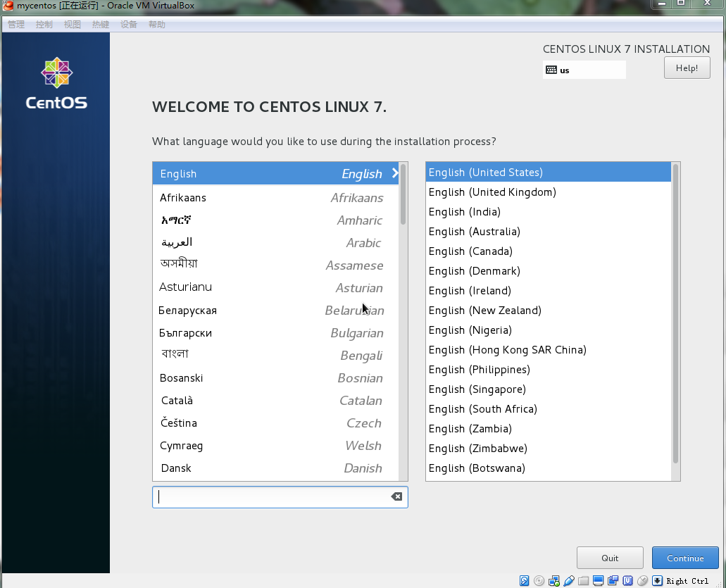The image size is (726, 588).
Task: Select English (Botswana) locale
Action: (549, 468)
